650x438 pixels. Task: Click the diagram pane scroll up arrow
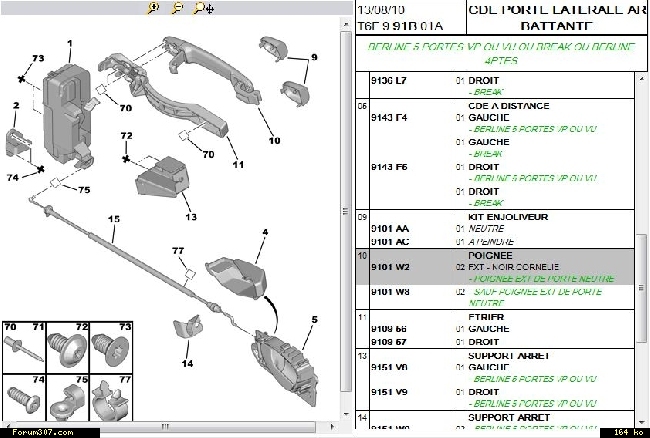point(346,24)
